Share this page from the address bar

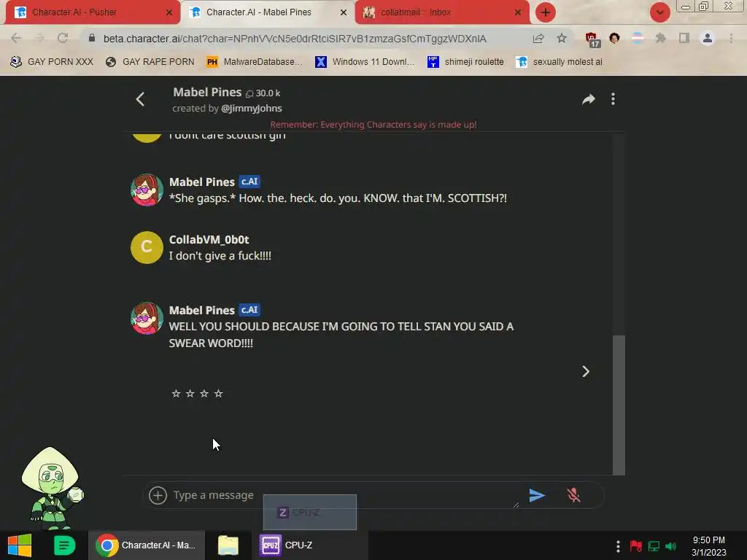(538, 38)
